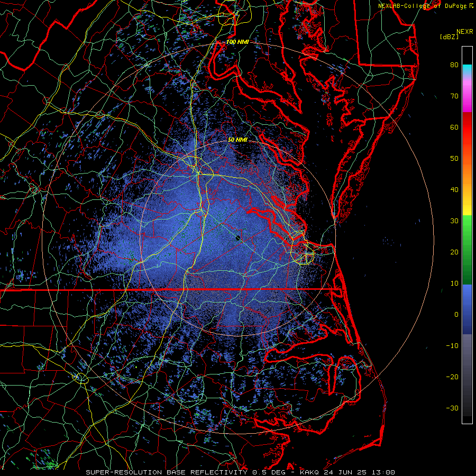Click the dBZ legend unit label

(x=449, y=36)
